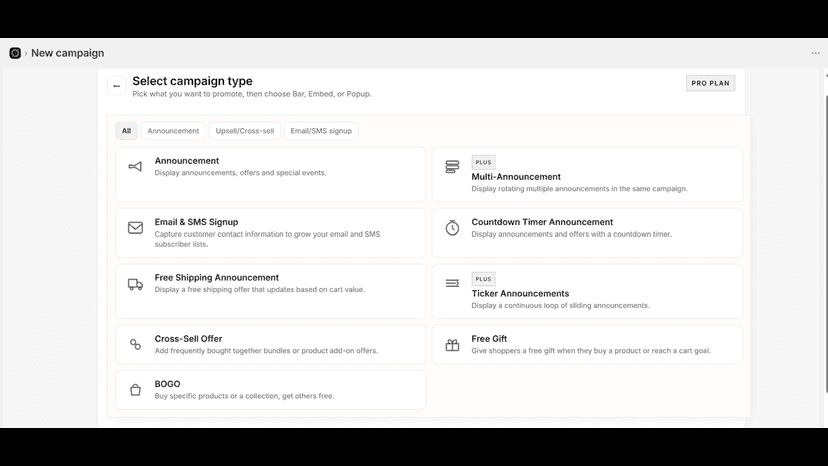Screen dimensions: 828x466
Task: Click the stopwatch Countdown Timer icon
Action: point(452,228)
